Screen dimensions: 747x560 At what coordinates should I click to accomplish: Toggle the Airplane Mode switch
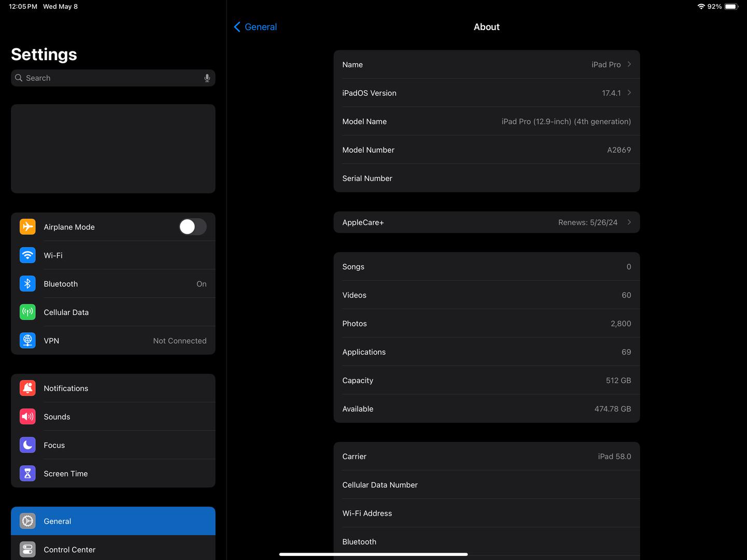point(193,227)
